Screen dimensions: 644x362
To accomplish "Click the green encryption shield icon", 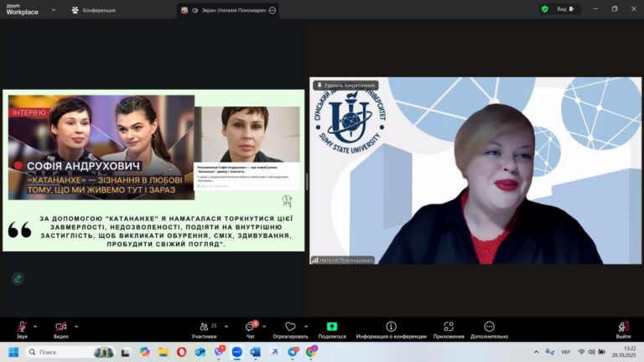I will 544,9.
